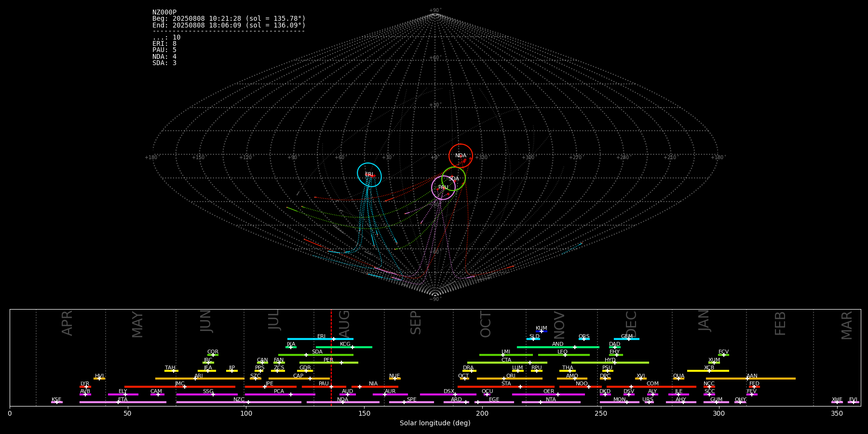Click the KSE shower label in timeline

(x=56, y=400)
